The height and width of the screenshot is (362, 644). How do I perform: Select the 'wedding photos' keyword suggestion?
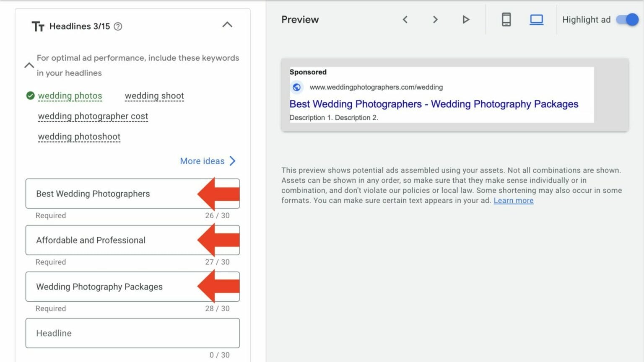pyautogui.click(x=70, y=96)
